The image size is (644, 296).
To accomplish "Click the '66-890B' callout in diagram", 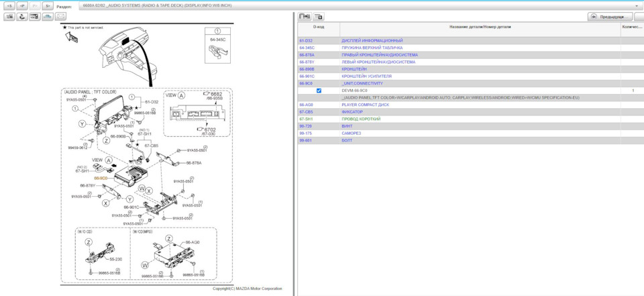I will [x=117, y=136].
